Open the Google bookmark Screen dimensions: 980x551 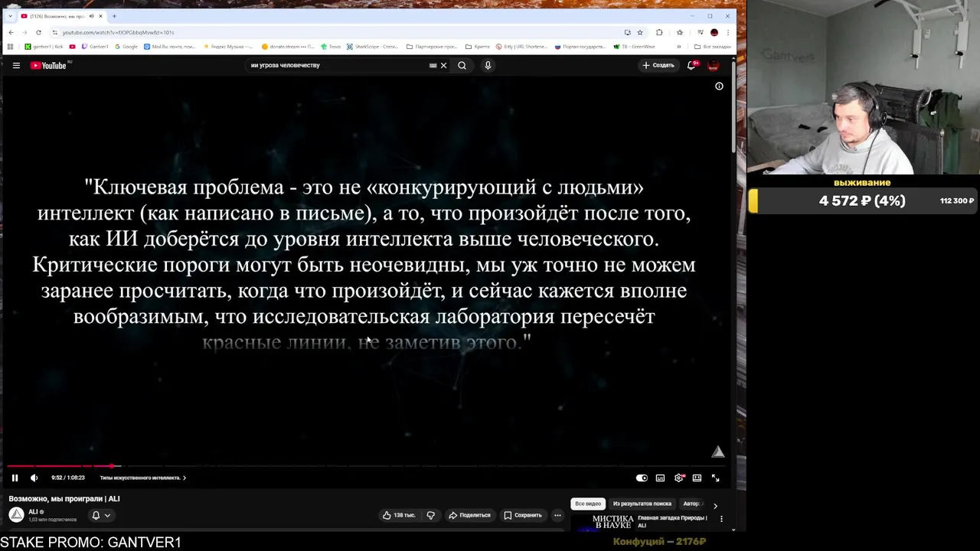click(126, 47)
